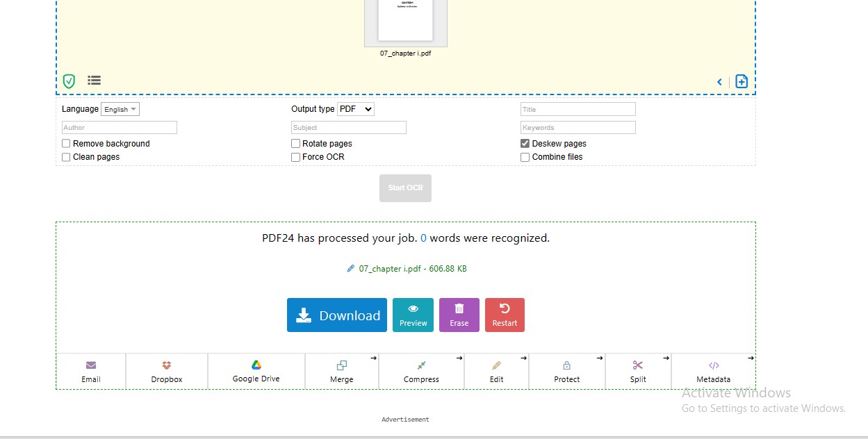Open the Language dropdown set to English
Viewport: 868px width, 439px height.
[120, 109]
